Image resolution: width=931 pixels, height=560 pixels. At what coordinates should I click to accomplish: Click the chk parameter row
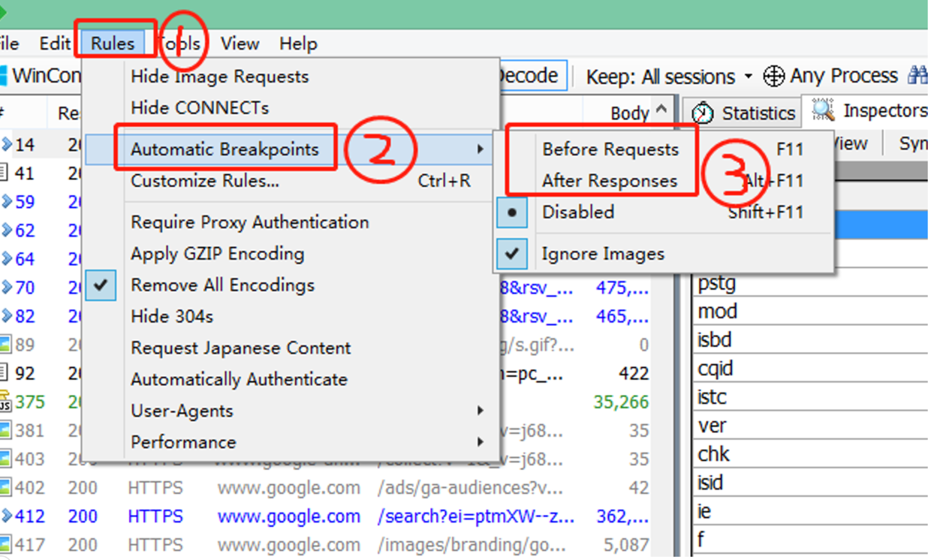tap(812, 454)
